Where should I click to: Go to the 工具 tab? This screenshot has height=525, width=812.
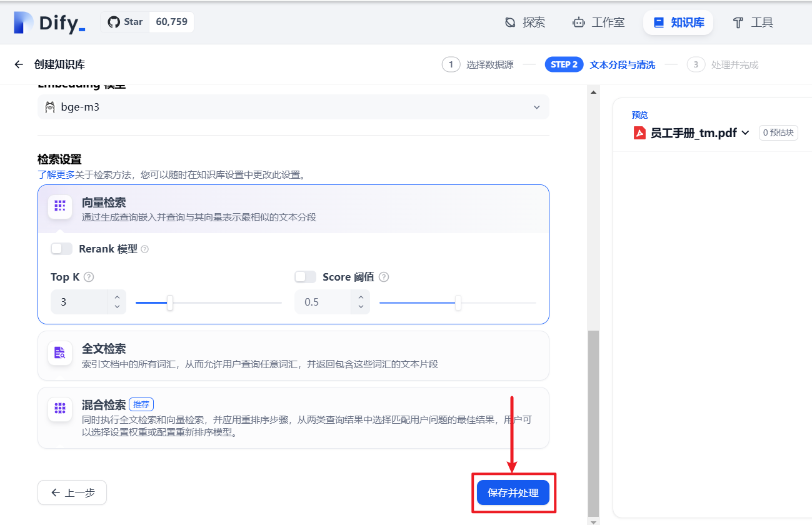pos(753,22)
